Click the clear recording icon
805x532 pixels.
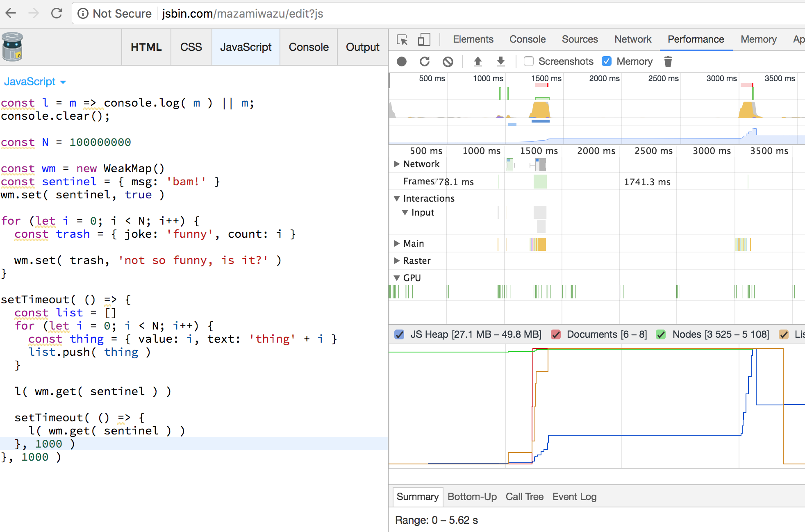point(448,61)
